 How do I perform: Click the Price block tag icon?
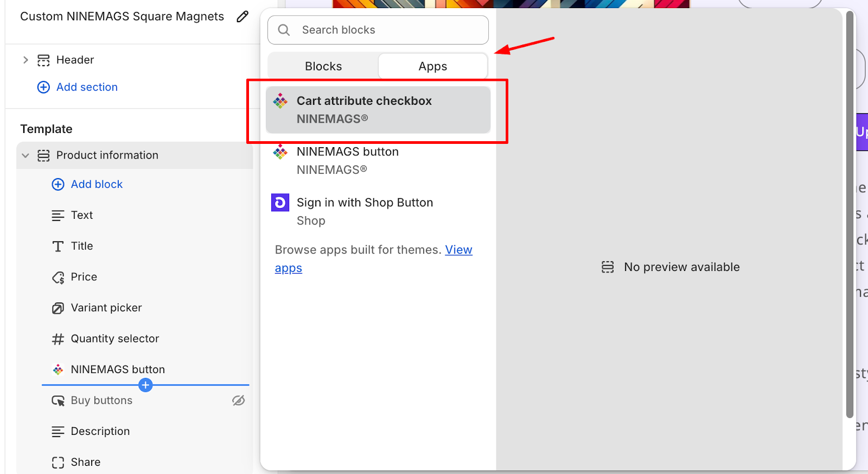point(58,277)
